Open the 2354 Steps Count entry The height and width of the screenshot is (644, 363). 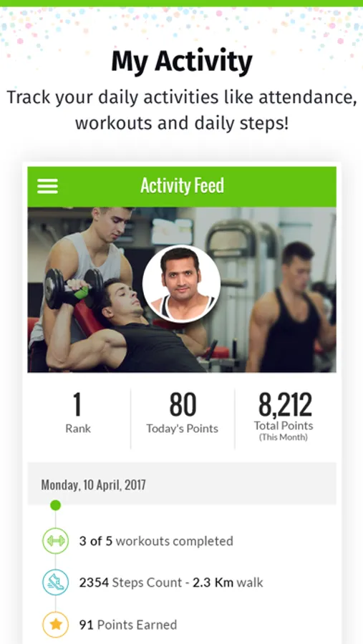171,582
